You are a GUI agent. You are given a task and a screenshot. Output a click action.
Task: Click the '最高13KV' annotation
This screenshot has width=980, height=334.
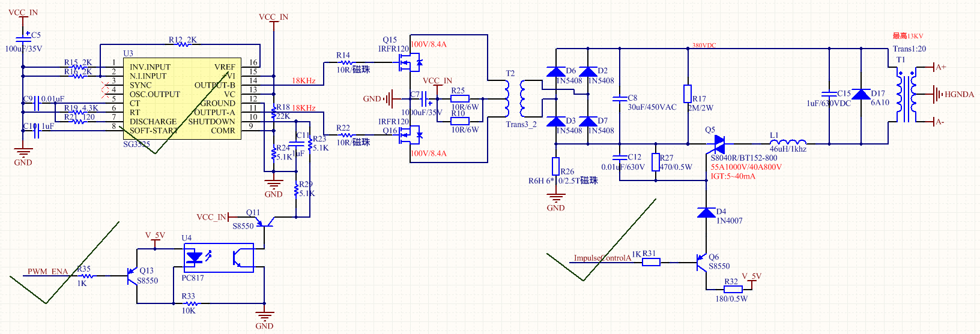click(908, 36)
